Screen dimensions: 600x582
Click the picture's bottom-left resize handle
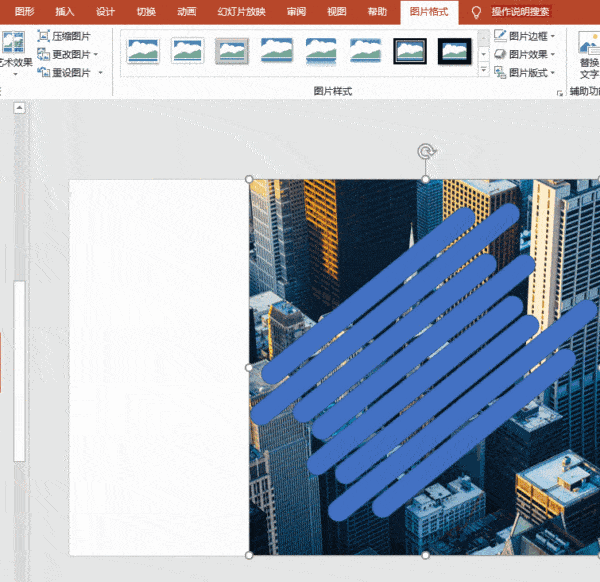tap(249, 555)
